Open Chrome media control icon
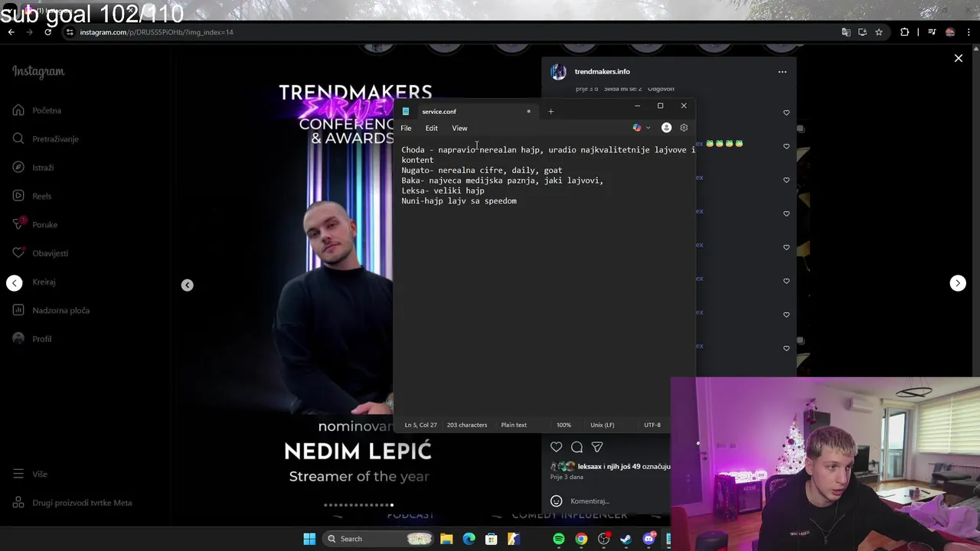The width and height of the screenshot is (980, 551). point(932,32)
